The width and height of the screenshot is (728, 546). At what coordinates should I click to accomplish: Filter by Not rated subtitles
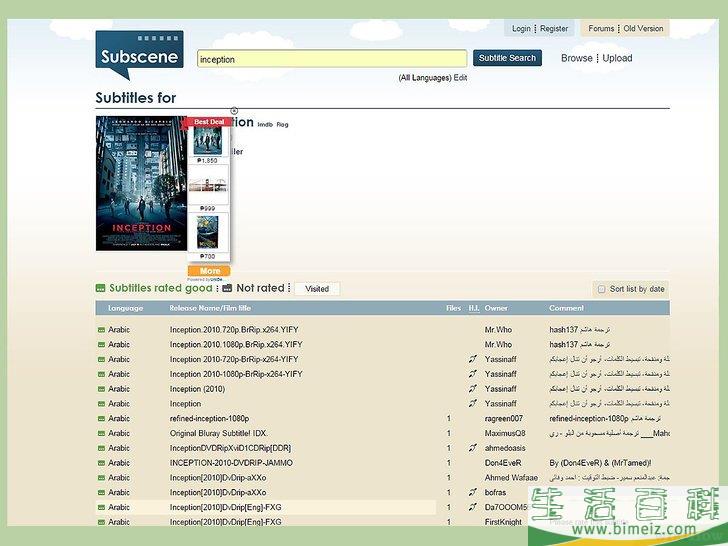pos(260,288)
